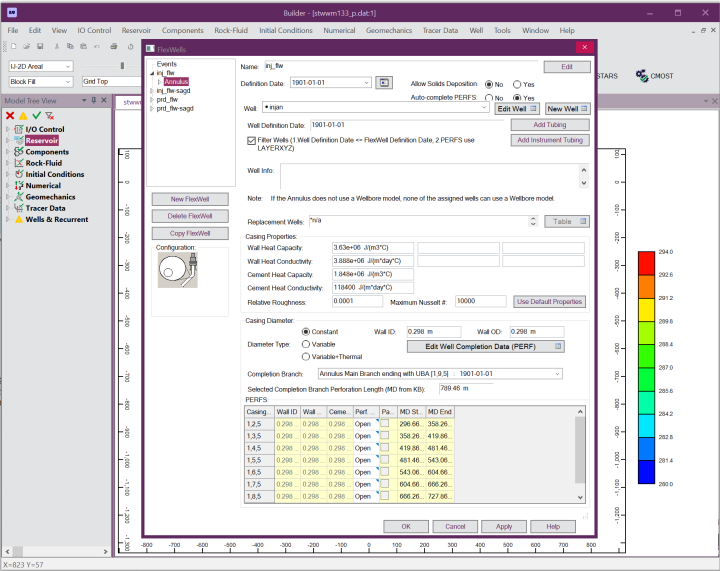Open the Reservoir menu
This screenshot has width=720, height=571.
click(x=136, y=30)
